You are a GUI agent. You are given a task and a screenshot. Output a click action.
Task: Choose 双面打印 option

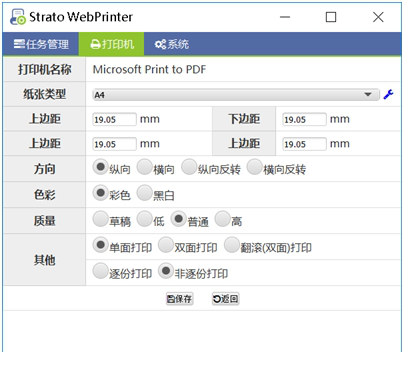pyautogui.click(x=166, y=245)
